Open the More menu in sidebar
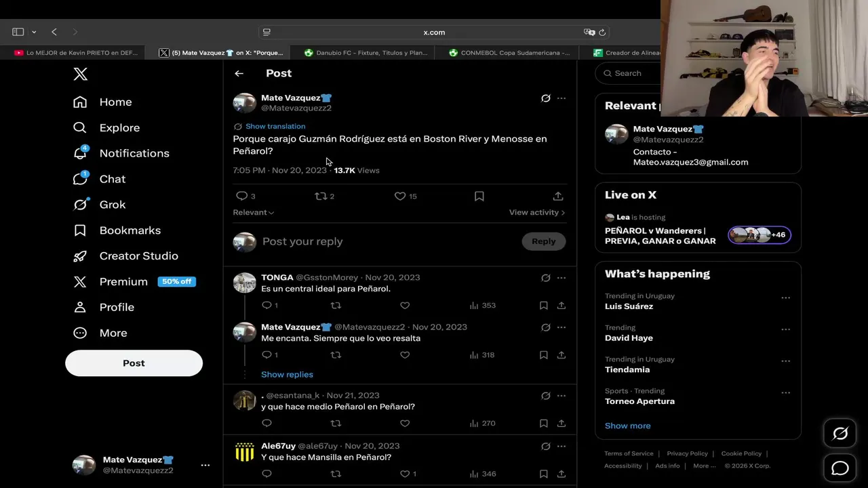This screenshot has width=868, height=488. 100,333
